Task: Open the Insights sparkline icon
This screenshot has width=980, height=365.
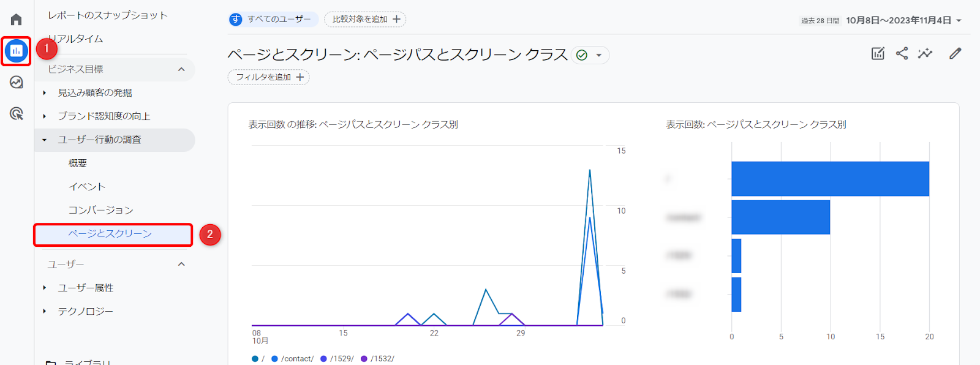Action: [x=925, y=53]
